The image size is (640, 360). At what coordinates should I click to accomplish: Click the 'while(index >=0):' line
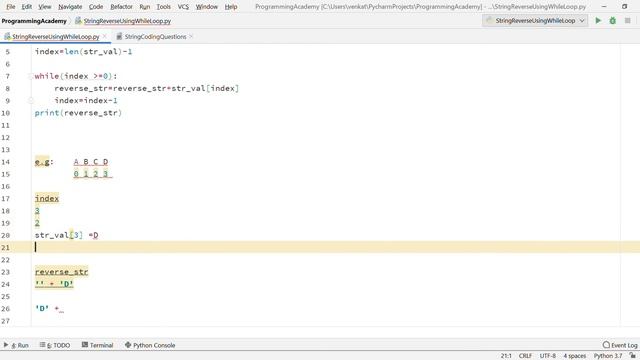coord(76,76)
